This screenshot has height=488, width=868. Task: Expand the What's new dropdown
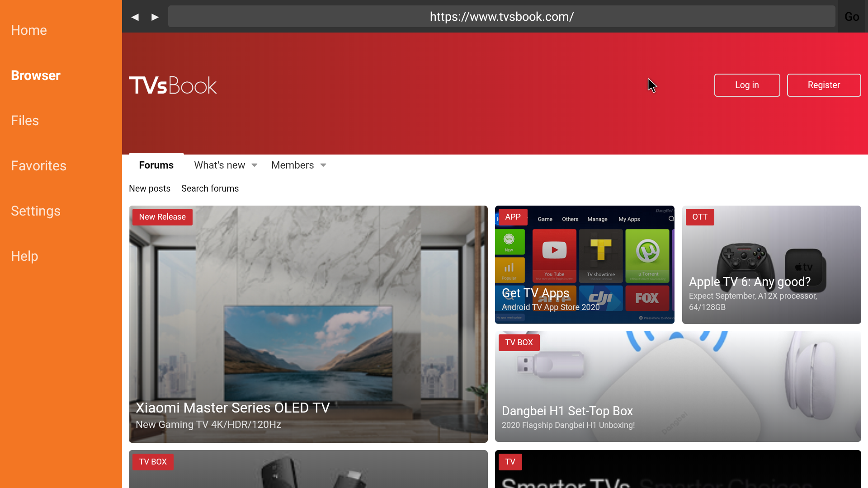coord(225,165)
